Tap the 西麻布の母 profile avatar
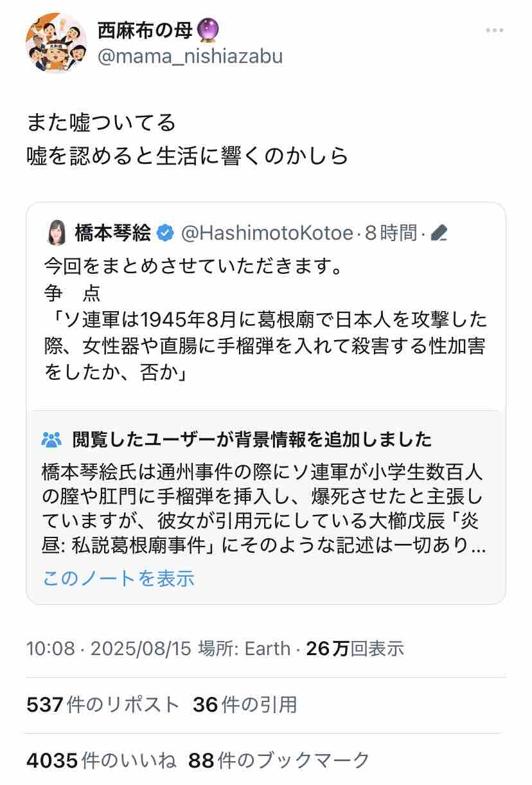Image resolution: width=532 pixels, height=785 pixels. tap(56, 42)
